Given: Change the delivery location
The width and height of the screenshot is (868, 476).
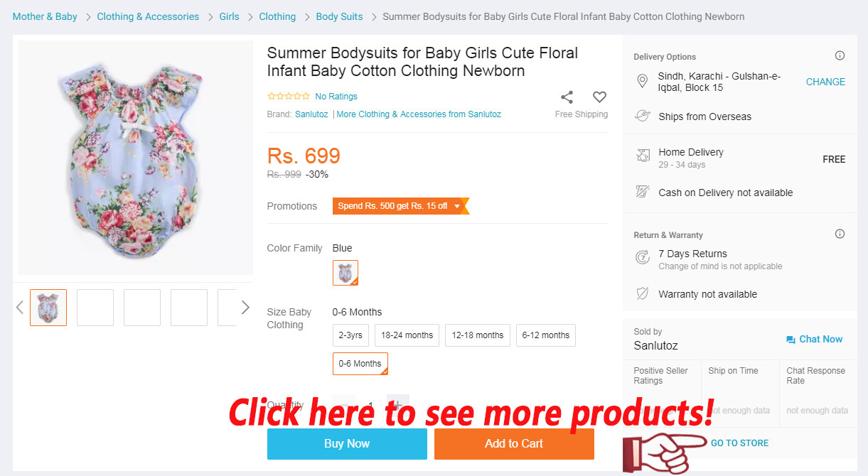Looking at the screenshot, I should coord(825,82).
